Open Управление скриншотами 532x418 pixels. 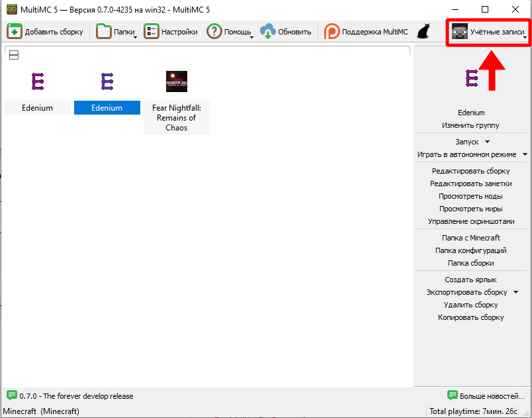pyautogui.click(x=471, y=221)
